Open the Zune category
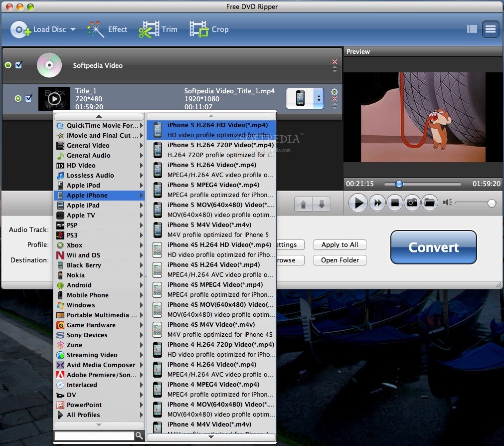Viewport: 504px width, 446px height. (99, 345)
